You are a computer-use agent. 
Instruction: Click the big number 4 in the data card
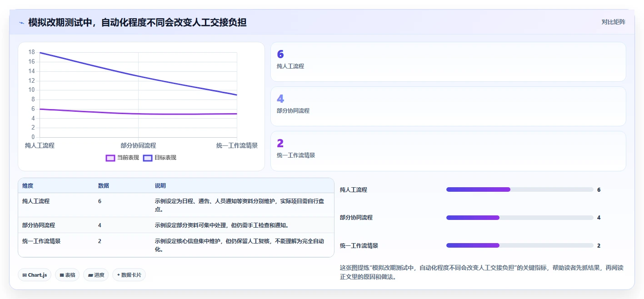click(280, 99)
